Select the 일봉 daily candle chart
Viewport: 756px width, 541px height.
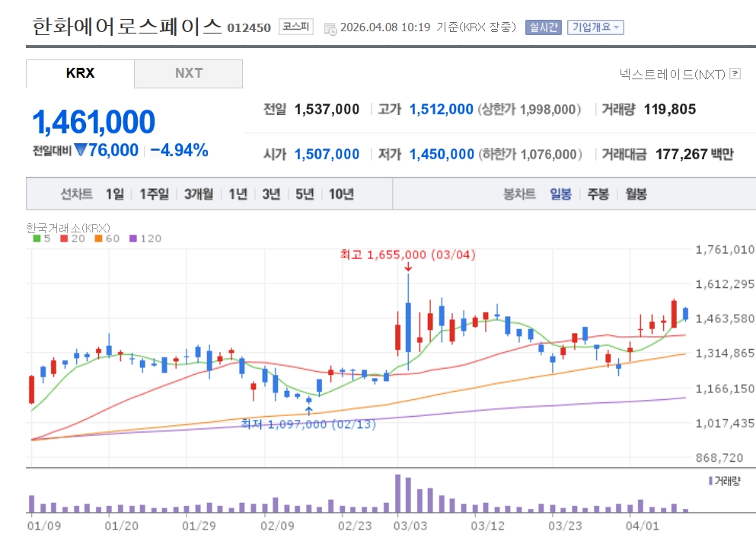tap(561, 194)
